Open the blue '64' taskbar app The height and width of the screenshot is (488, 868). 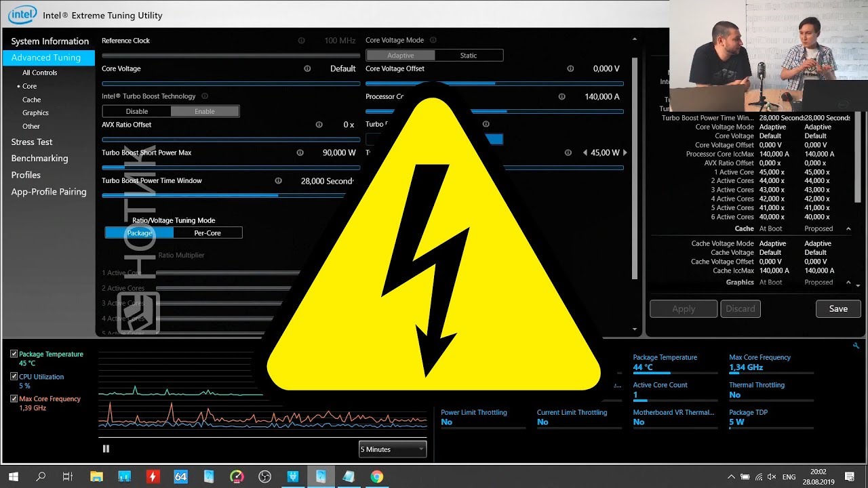180,476
